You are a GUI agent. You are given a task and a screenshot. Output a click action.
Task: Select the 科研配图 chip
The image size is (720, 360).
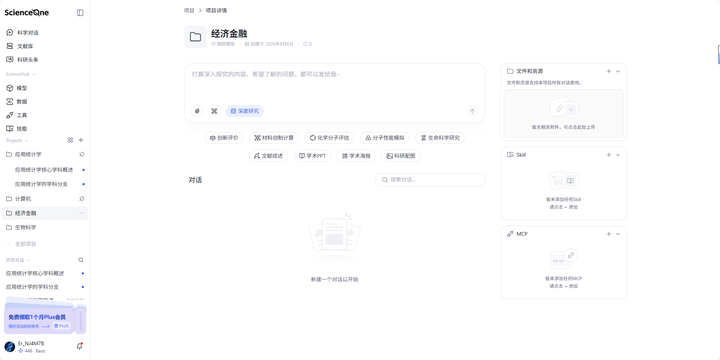tap(400, 156)
